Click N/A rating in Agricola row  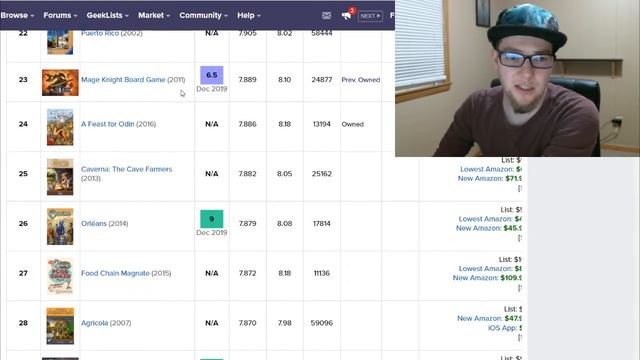coord(211,323)
